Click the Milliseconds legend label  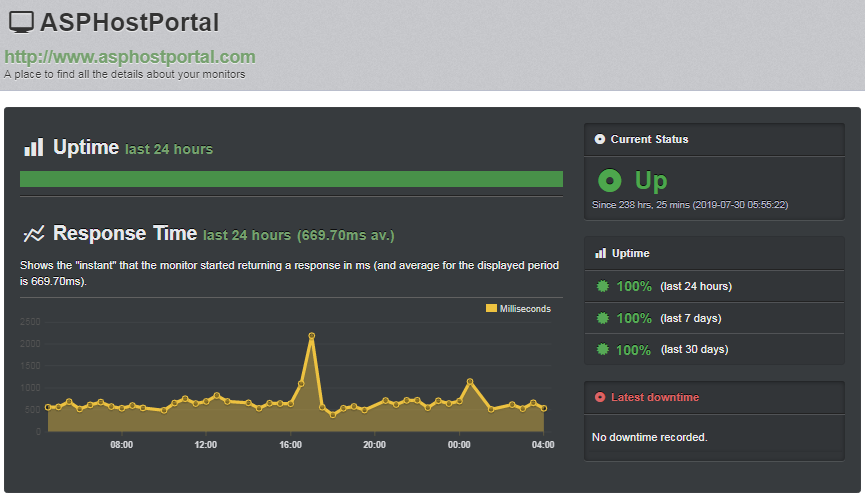pos(525,309)
